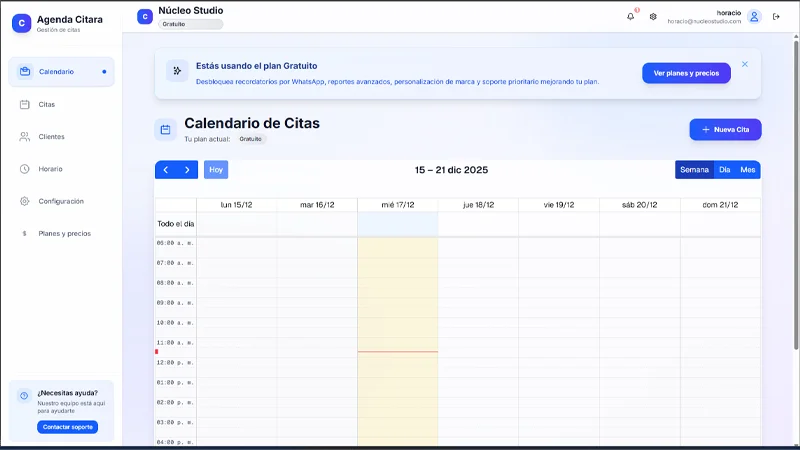The width and height of the screenshot is (800, 450).
Task: Click the current time red marker line
Action: click(397, 352)
